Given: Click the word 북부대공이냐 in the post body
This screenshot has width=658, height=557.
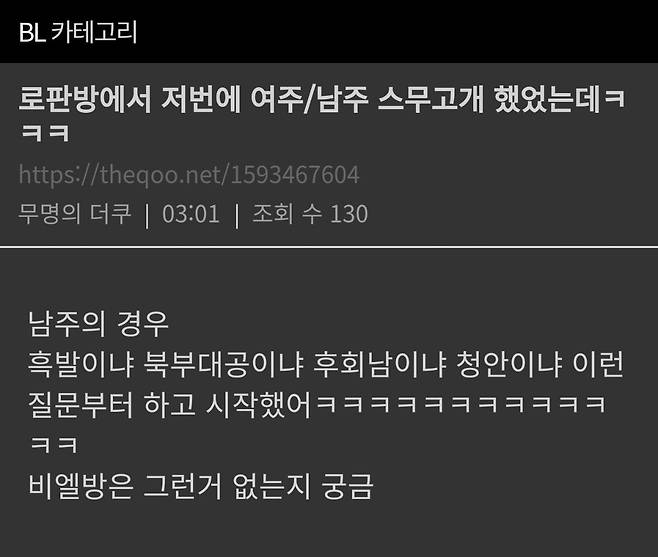Looking at the screenshot, I should [224, 364].
